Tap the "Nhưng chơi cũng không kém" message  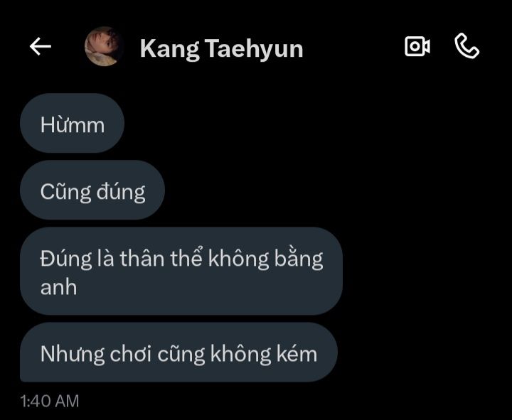click(178, 352)
